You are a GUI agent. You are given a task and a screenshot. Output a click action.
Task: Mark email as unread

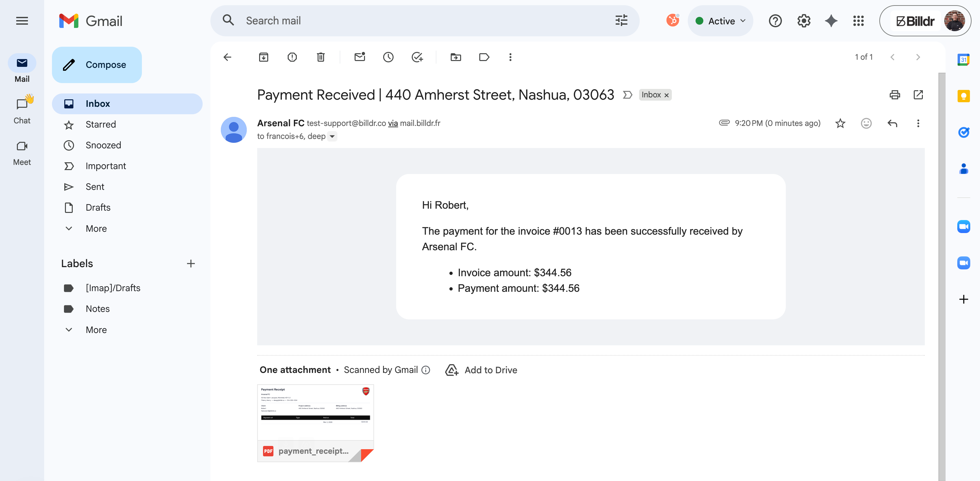coord(359,57)
